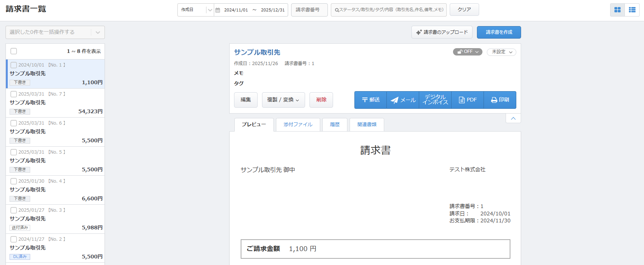
Task: Switch to the 添付ファイル tab
Action: (x=298, y=125)
